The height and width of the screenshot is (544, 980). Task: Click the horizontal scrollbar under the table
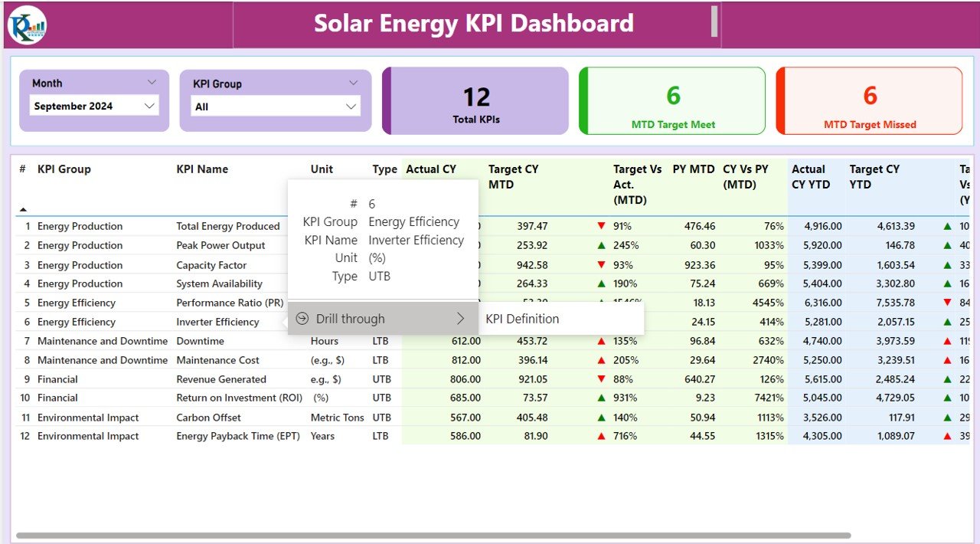[x=433, y=535]
